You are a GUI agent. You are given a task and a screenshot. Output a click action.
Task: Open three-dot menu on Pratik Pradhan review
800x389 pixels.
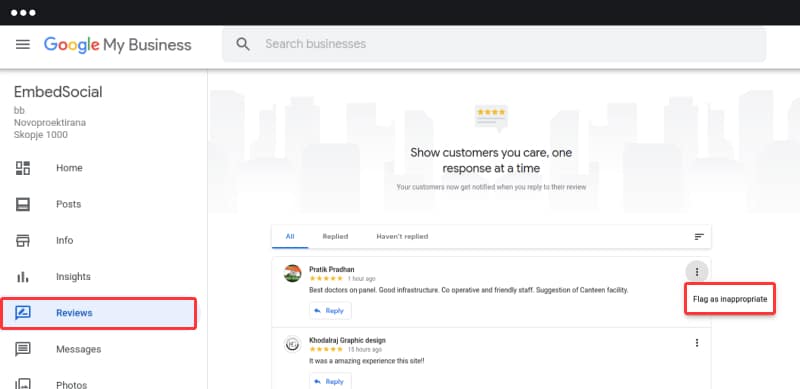point(696,272)
